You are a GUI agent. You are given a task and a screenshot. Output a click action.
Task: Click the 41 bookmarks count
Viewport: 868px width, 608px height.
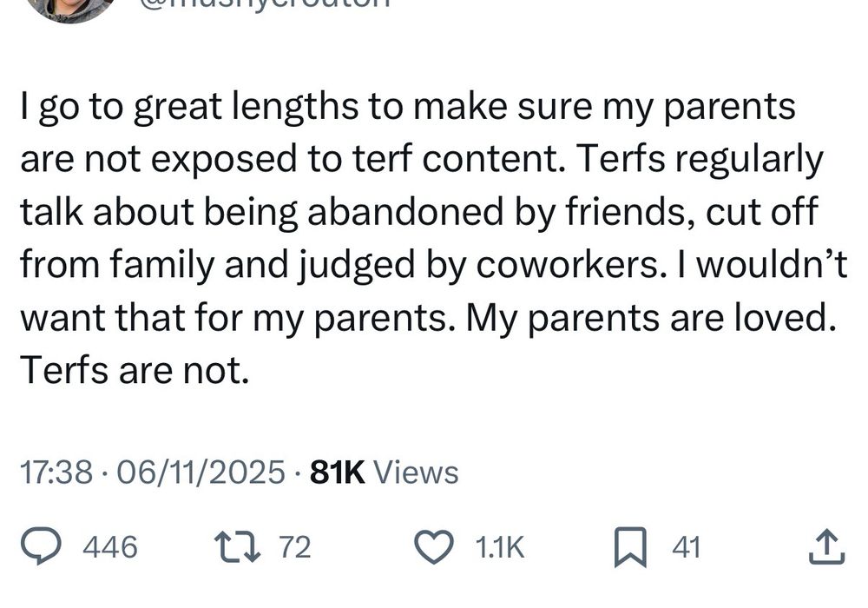pyautogui.click(x=687, y=547)
